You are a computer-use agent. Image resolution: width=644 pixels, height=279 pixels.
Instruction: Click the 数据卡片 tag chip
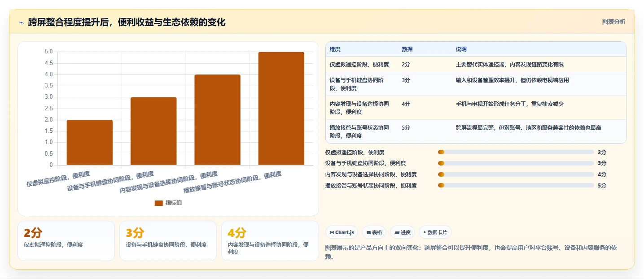pyautogui.click(x=435, y=232)
